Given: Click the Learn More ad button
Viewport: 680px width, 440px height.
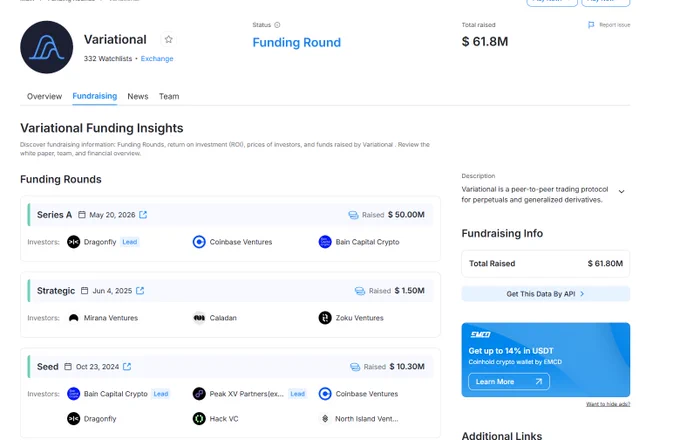Looking at the screenshot, I should coord(509,381).
